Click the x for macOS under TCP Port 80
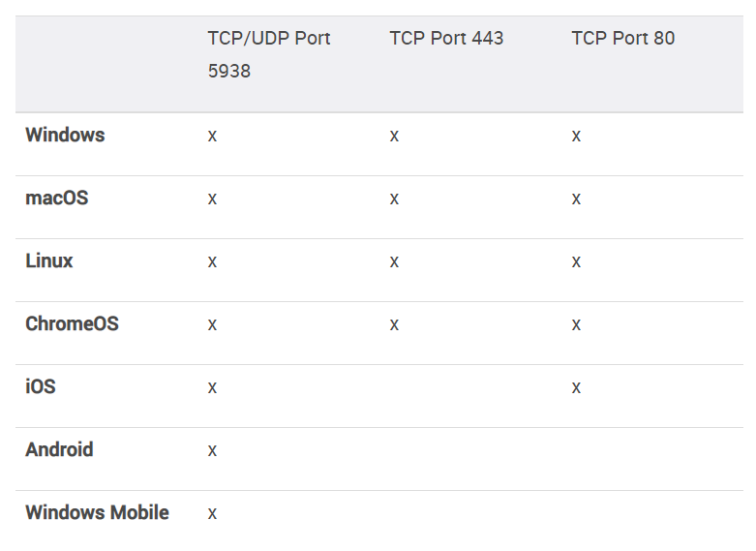This screenshot has height=551, width=756. tap(576, 199)
